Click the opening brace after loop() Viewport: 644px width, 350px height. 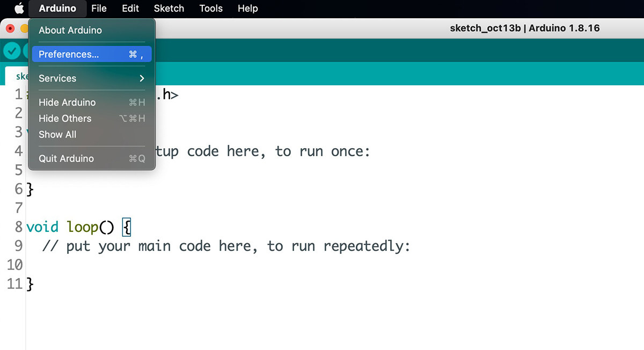126,227
